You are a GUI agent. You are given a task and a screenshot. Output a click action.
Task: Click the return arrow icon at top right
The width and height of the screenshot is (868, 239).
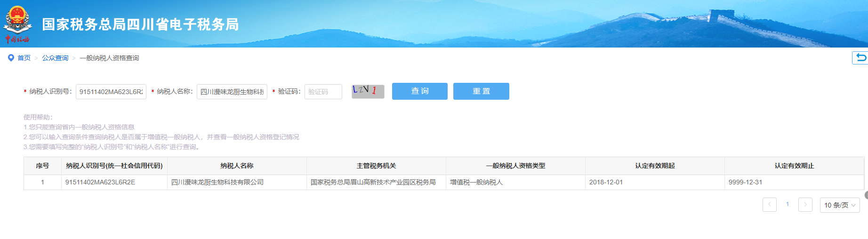pyautogui.click(x=860, y=57)
